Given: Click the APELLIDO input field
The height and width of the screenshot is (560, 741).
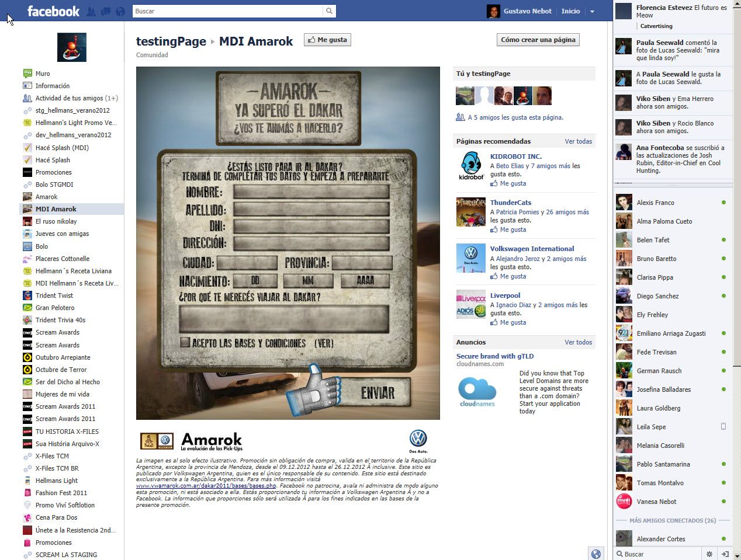Looking at the screenshot, I should (x=311, y=210).
